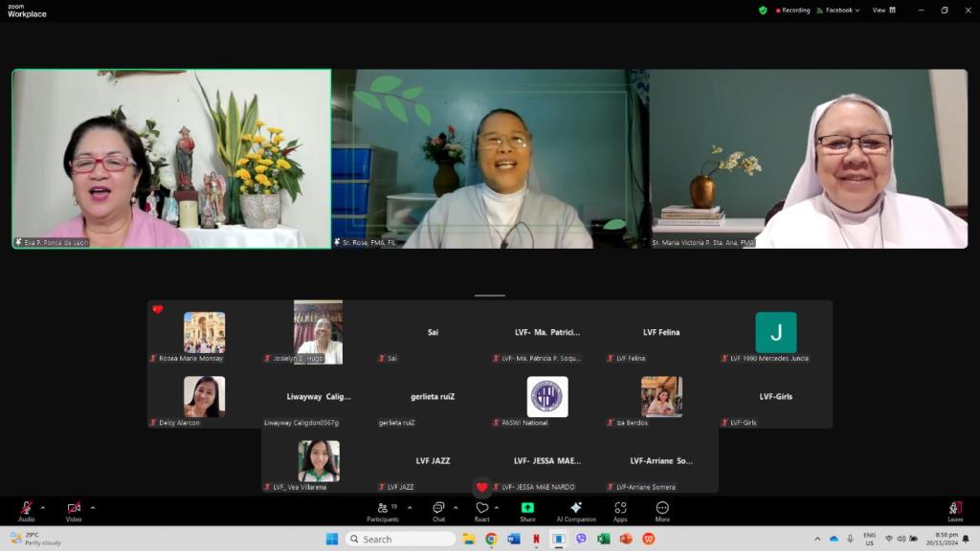980x551 pixels.
Task: Open the Apps panel
Action: coord(620,510)
